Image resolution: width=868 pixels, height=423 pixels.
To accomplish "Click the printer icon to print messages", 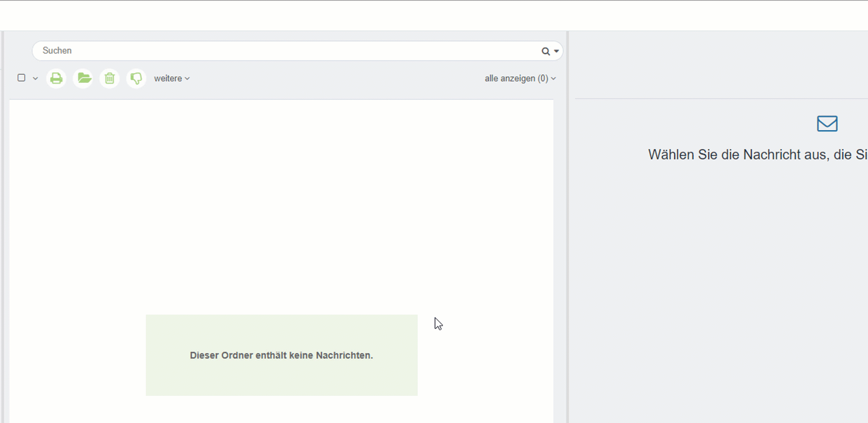I will pyautogui.click(x=56, y=79).
